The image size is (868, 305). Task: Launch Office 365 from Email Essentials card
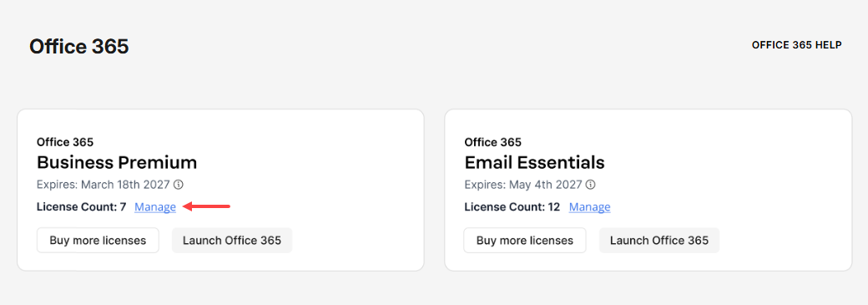(659, 240)
